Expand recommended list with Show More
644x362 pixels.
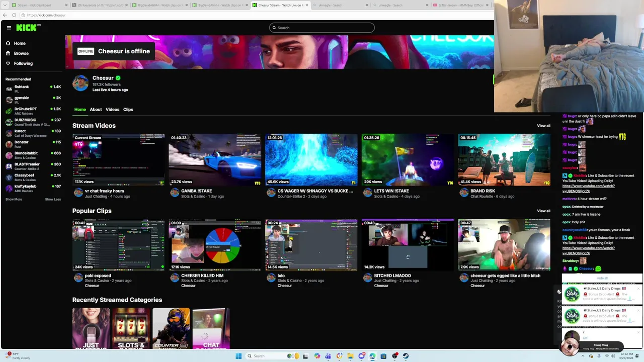pyautogui.click(x=14, y=199)
